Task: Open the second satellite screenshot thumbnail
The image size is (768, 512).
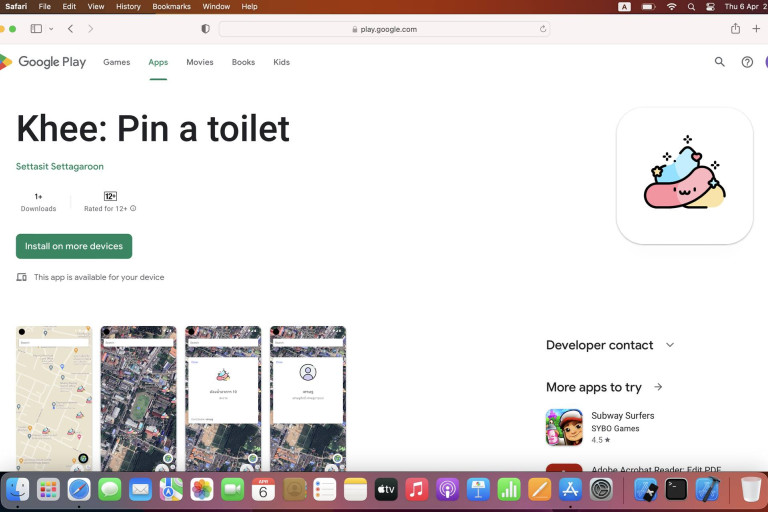Action: [x=139, y=398]
